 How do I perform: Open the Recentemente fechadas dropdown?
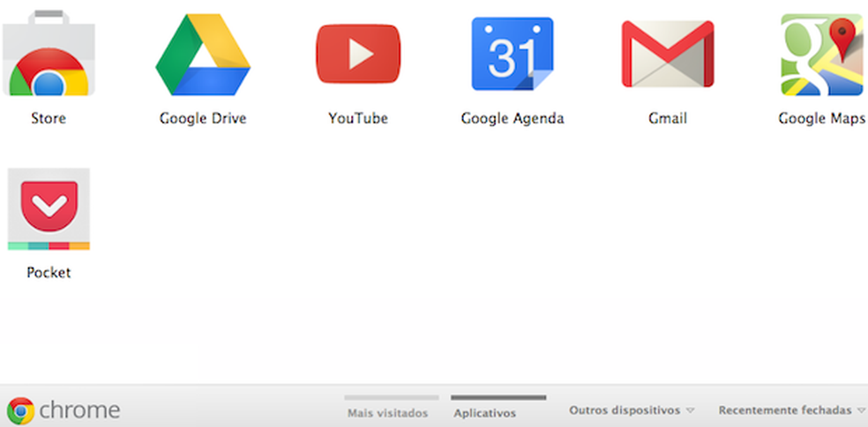click(x=791, y=410)
